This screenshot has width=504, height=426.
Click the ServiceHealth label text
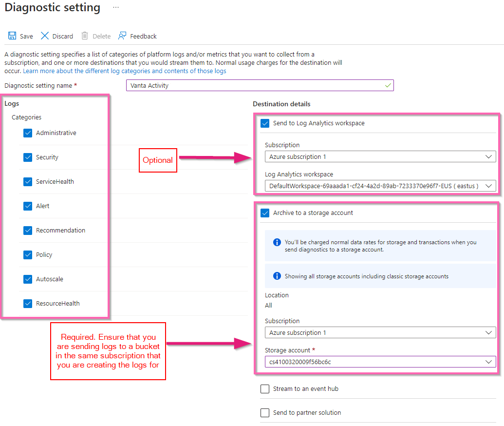click(55, 182)
